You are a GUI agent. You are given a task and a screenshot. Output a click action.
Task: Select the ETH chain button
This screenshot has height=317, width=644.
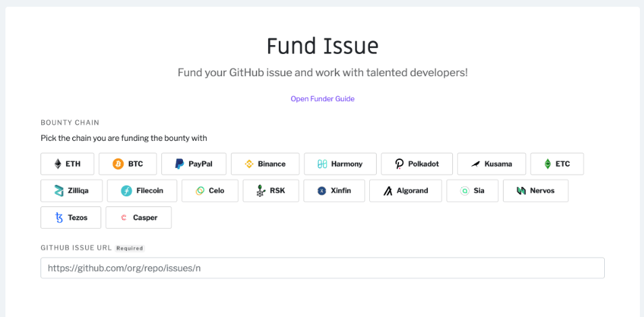pyautogui.click(x=68, y=164)
